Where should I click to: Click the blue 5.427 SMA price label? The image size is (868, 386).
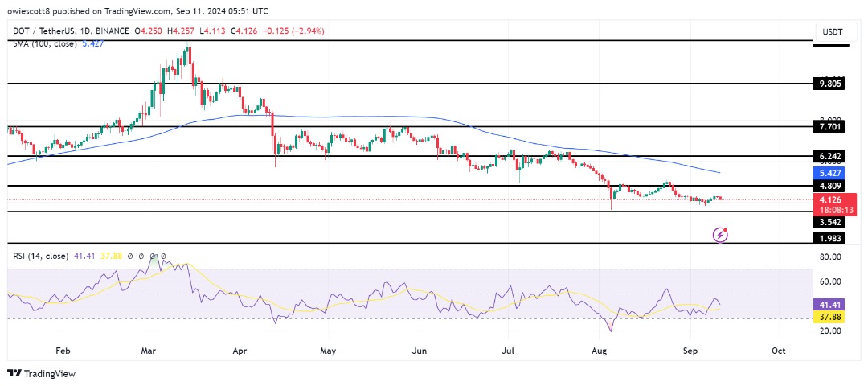coord(830,172)
